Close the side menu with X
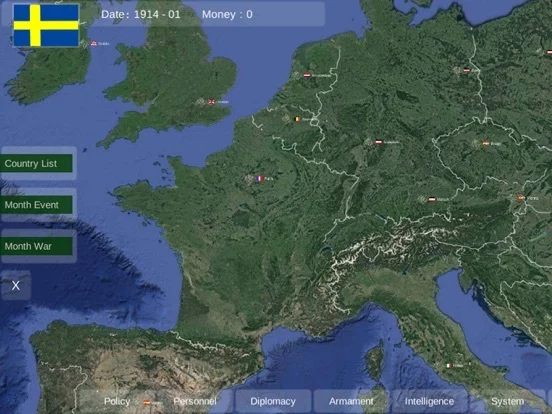 [x=15, y=286]
